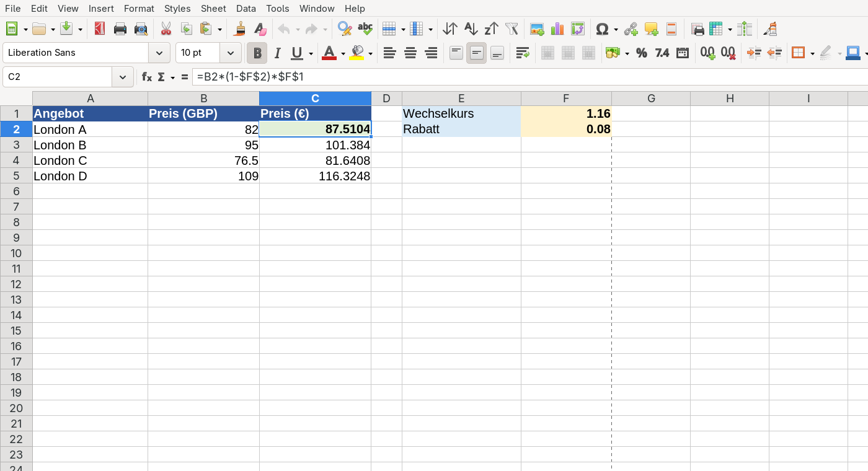The height and width of the screenshot is (471, 868).
Task: Open the Format menu
Action: 139,8
